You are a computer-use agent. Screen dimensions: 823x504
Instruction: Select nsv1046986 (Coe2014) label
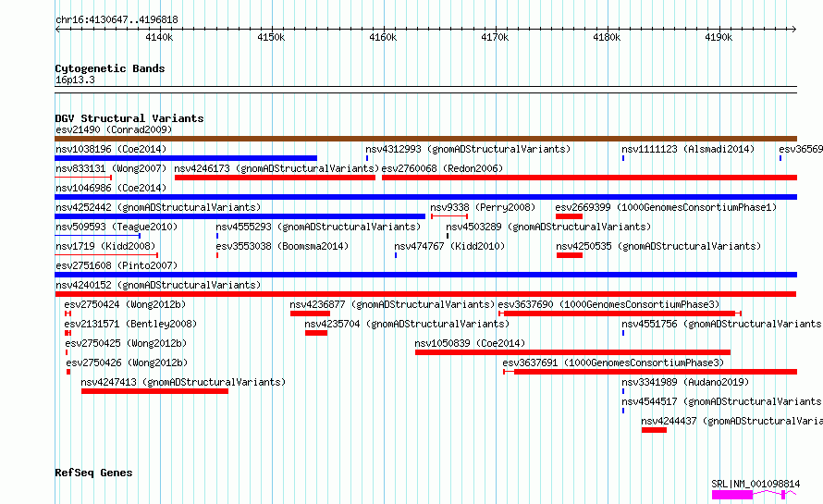[x=111, y=188]
